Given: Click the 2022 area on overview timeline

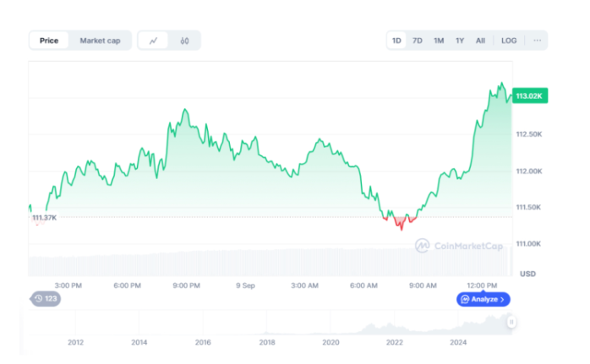Looking at the screenshot, I should point(394,342).
